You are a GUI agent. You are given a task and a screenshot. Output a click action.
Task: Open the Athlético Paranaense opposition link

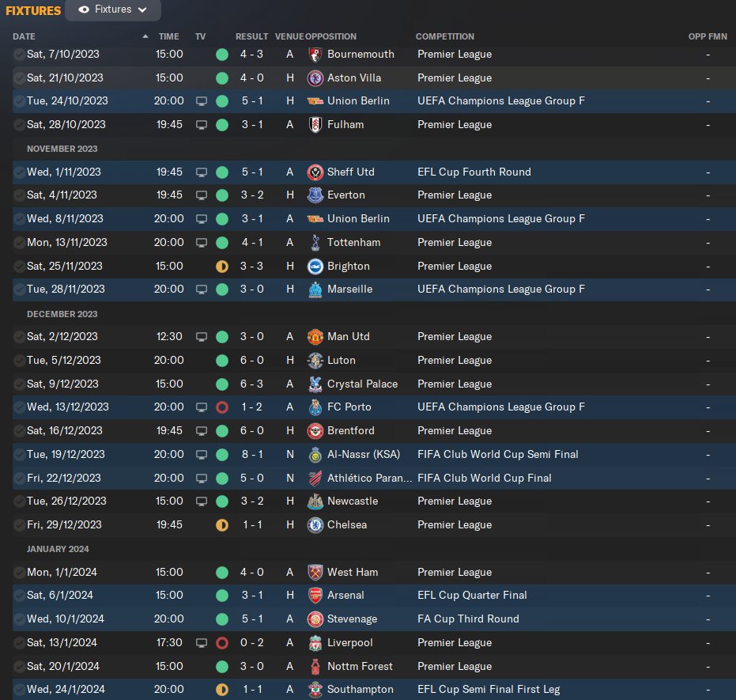tap(369, 478)
